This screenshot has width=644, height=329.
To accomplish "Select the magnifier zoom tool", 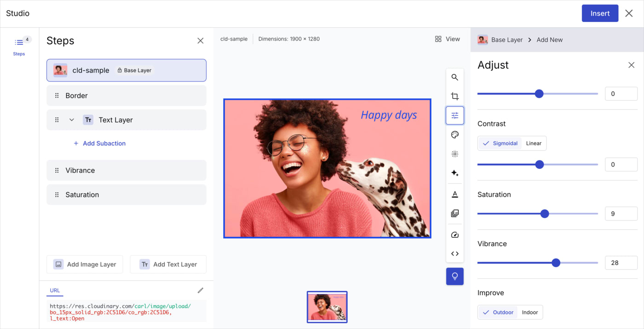I will [454, 77].
